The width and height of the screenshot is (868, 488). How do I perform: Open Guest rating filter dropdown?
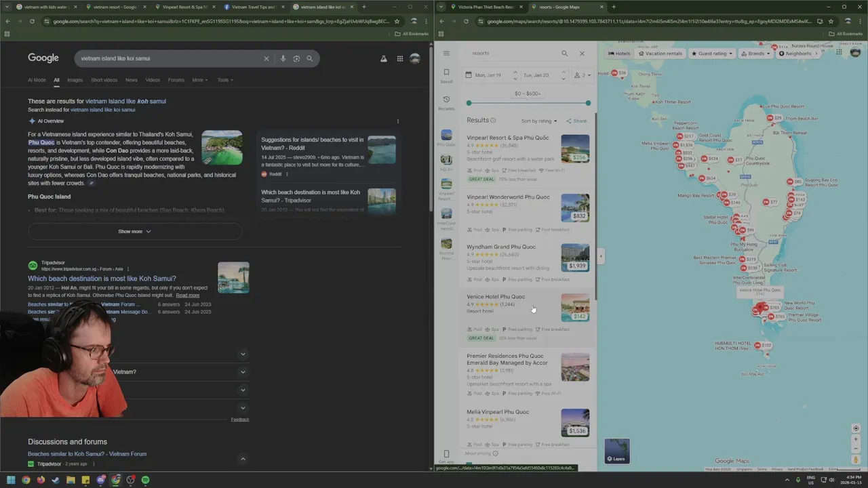[x=712, y=54]
